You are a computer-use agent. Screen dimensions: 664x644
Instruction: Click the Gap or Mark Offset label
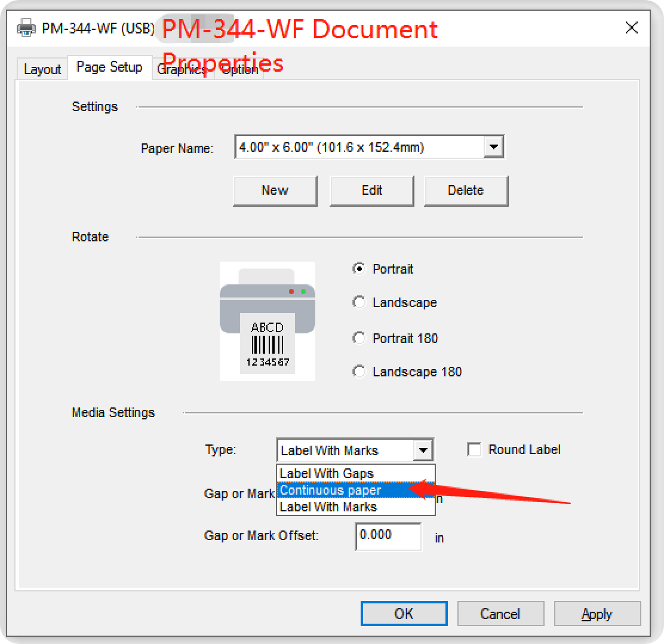click(x=262, y=535)
